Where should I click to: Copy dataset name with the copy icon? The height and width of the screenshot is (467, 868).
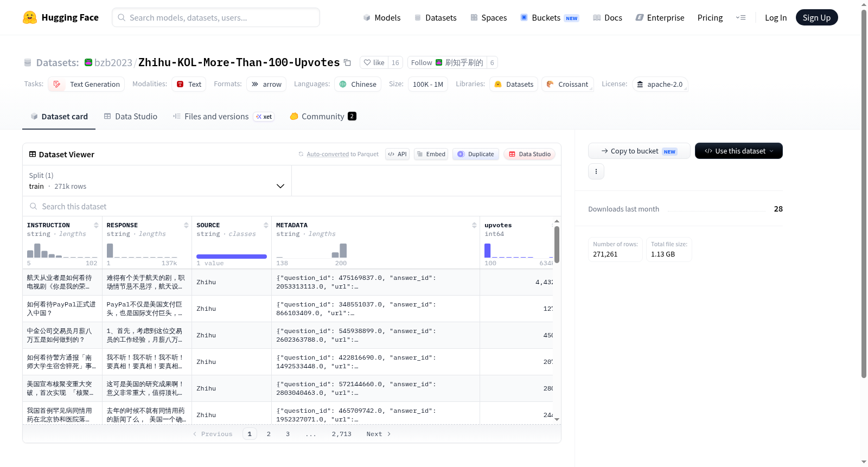tap(347, 62)
